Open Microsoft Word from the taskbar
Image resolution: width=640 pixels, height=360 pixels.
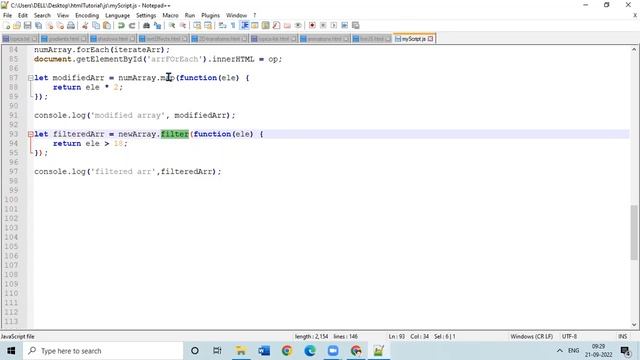pyautogui.click(x=264, y=351)
